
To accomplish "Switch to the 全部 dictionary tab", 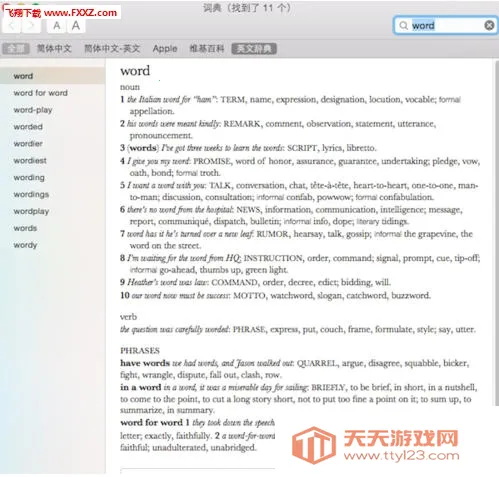I will pyautogui.click(x=15, y=49).
